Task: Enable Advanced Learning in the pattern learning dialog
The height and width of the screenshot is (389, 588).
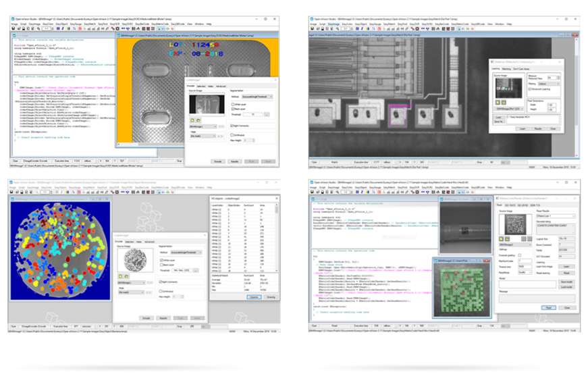Action: pos(530,89)
